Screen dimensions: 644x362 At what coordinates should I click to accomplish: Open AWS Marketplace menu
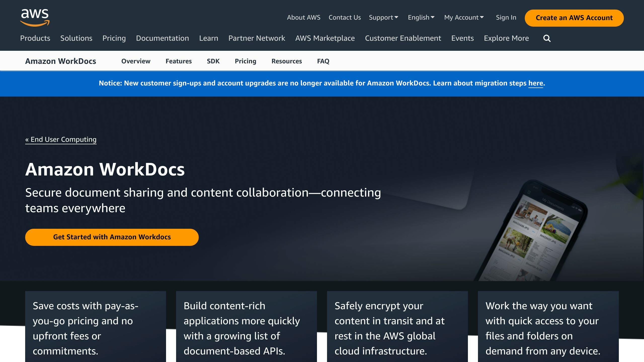point(325,38)
